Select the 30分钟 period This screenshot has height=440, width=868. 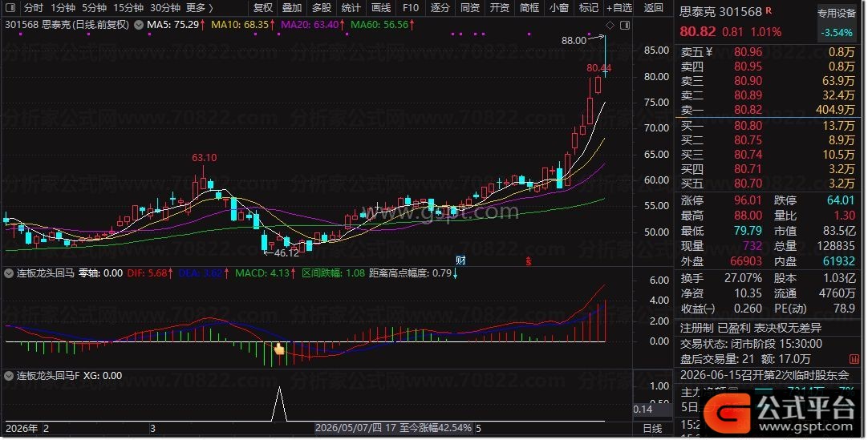pos(165,8)
